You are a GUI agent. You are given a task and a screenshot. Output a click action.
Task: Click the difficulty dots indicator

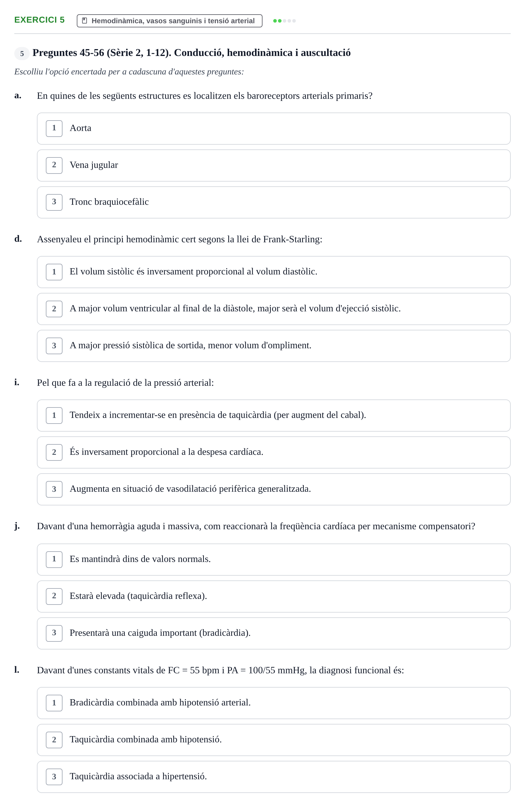tap(284, 21)
